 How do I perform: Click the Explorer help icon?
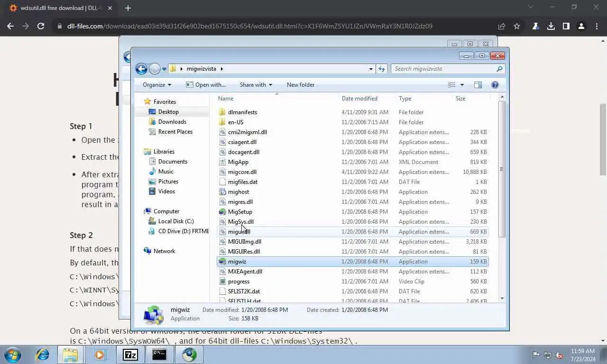495,85
